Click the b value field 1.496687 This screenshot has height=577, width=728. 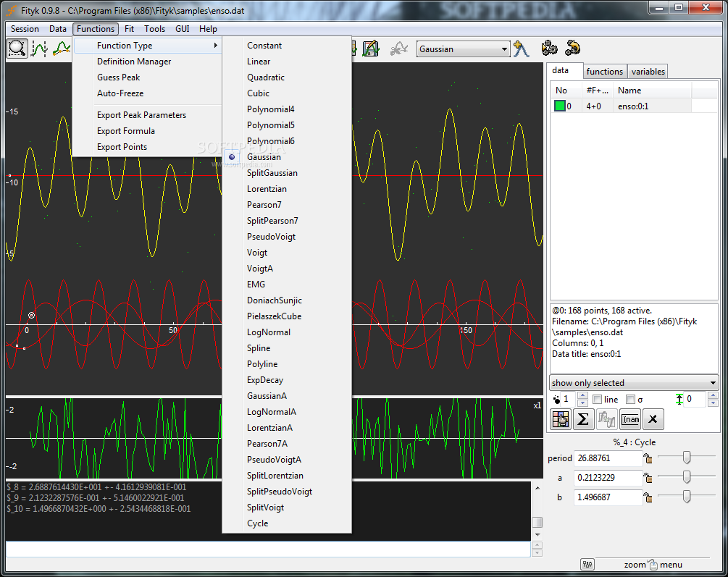point(608,497)
